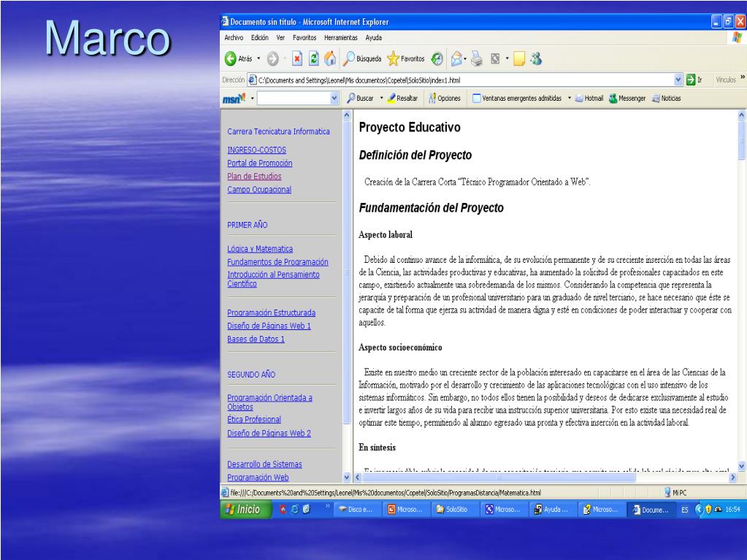The height and width of the screenshot is (560, 747).
Task: Expand the Atrás history dropdown arrow
Action: [258, 58]
